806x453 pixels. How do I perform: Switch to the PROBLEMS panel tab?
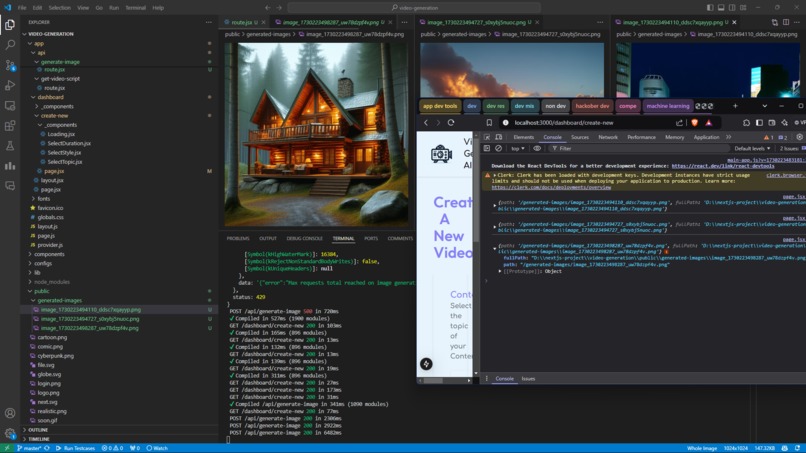pos(238,239)
